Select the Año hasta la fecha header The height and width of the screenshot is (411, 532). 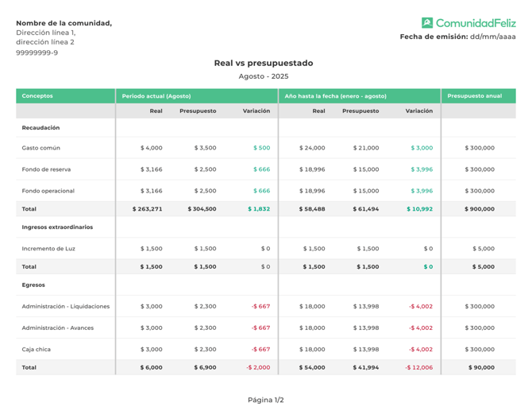[336, 96]
